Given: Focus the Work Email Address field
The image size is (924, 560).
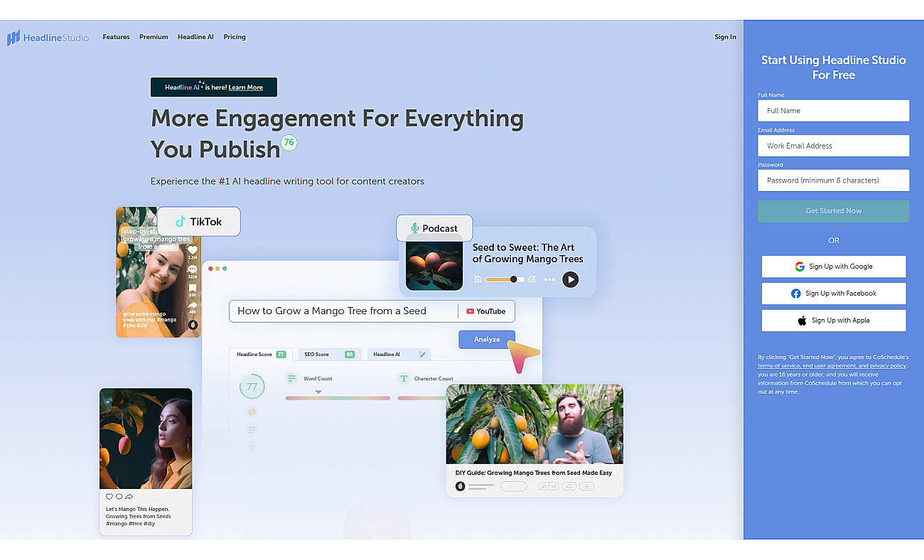Looking at the screenshot, I should tap(834, 146).
